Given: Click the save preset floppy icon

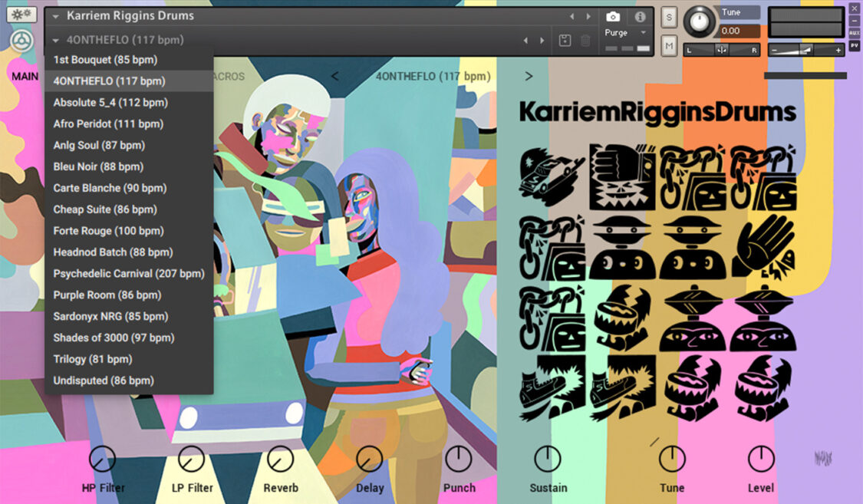Looking at the screenshot, I should (x=565, y=41).
